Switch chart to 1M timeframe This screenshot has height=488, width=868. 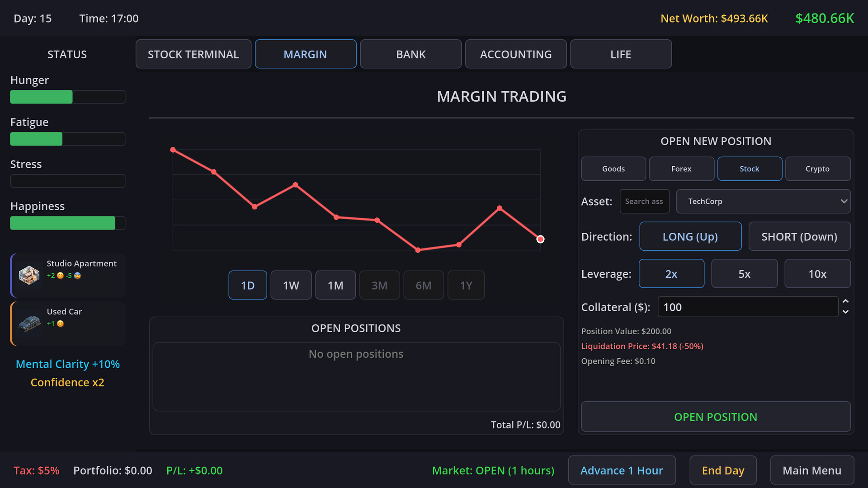pyautogui.click(x=335, y=285)
